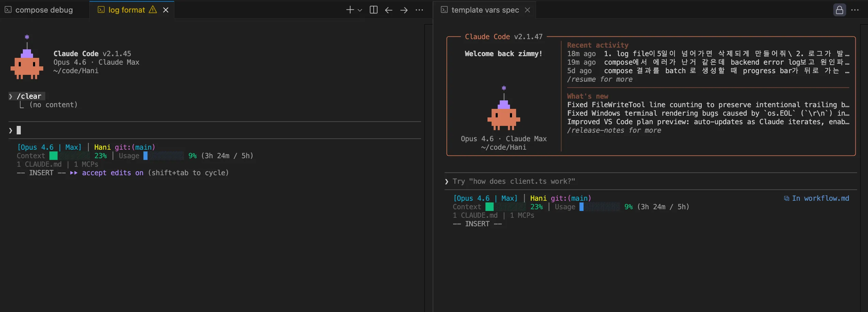Click the left terminal prompt input line
This screenshot has height=312, width=868.
coord(204,130)
